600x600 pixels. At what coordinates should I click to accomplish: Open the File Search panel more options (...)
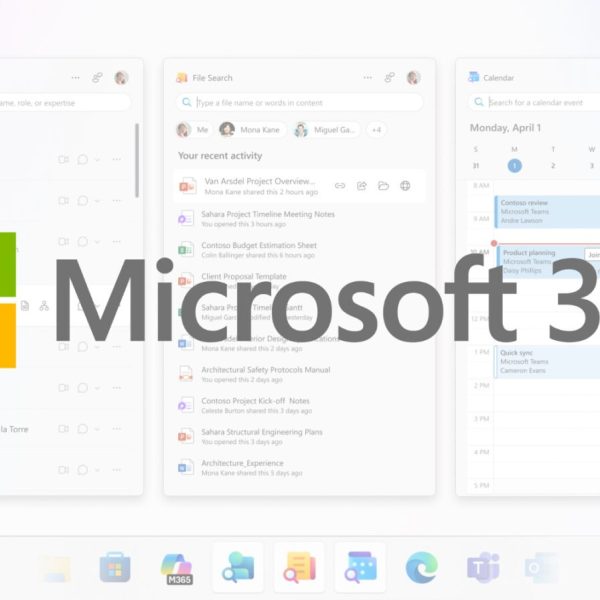(x=367, y=77)
